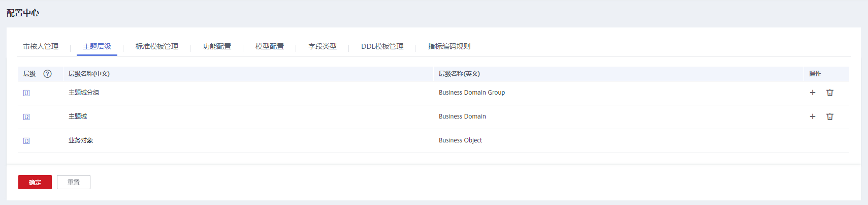868x205 pixels.
Task: Click the 重置 button
Action: point(74,182)
